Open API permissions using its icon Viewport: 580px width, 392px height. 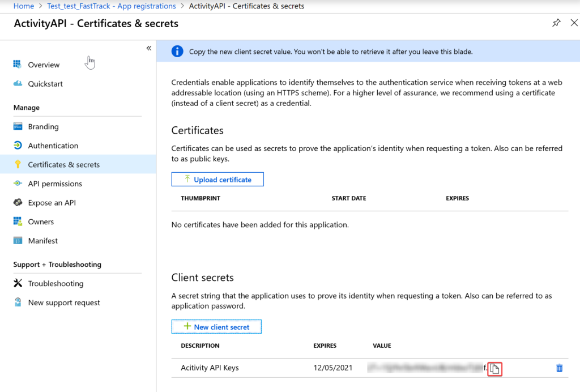[19, 184]
